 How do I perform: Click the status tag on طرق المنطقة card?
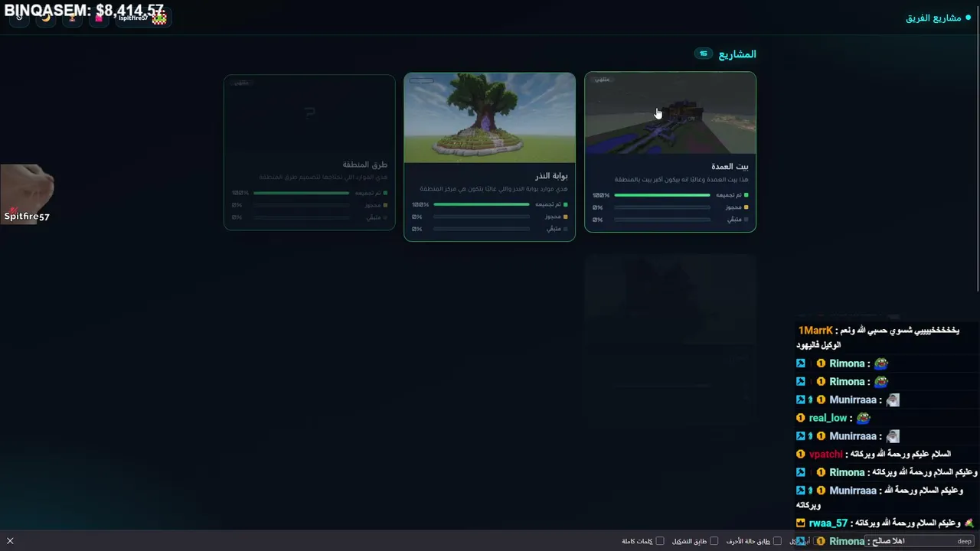[x=241, y=83]
